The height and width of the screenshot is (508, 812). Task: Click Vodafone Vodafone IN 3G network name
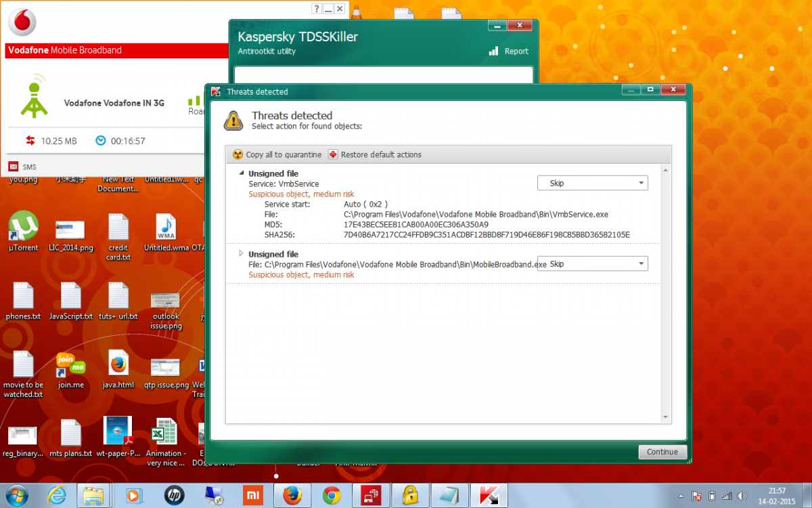pyautogui.click(x=114, y=103)
